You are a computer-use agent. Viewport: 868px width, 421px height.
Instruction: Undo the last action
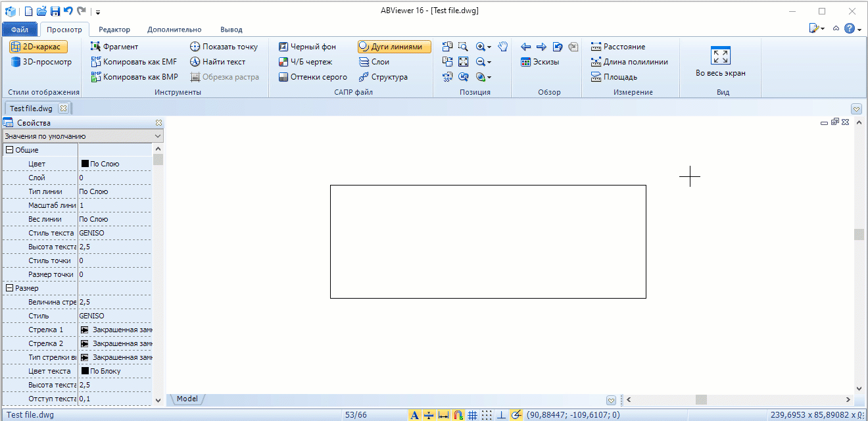pos(68,11)
